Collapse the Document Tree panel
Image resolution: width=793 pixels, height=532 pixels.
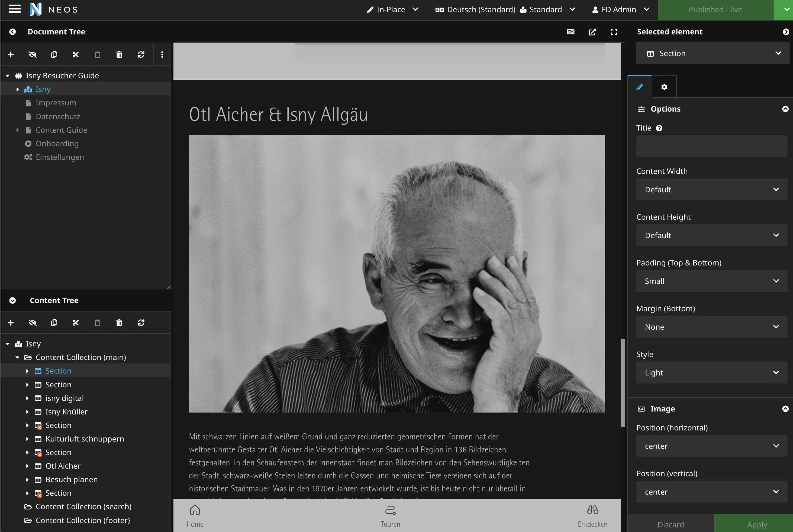pyautogui.click(x=12, y=31)
